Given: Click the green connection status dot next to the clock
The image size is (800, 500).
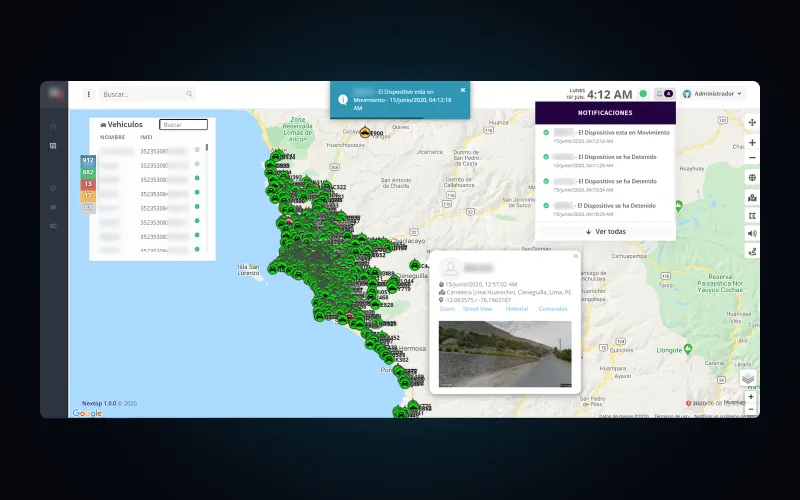Looking at the screenshot, I should pos(643,94).
